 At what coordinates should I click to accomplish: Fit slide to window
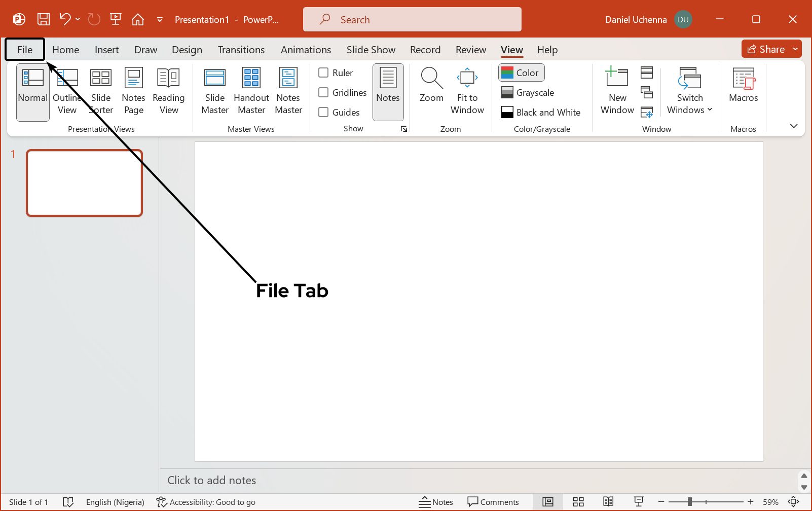(467, 91)
